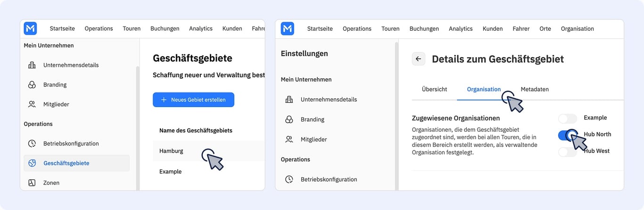Open Analytics in right window navigation
Viewport: 644px width, 210px height.
coord(461,28)
